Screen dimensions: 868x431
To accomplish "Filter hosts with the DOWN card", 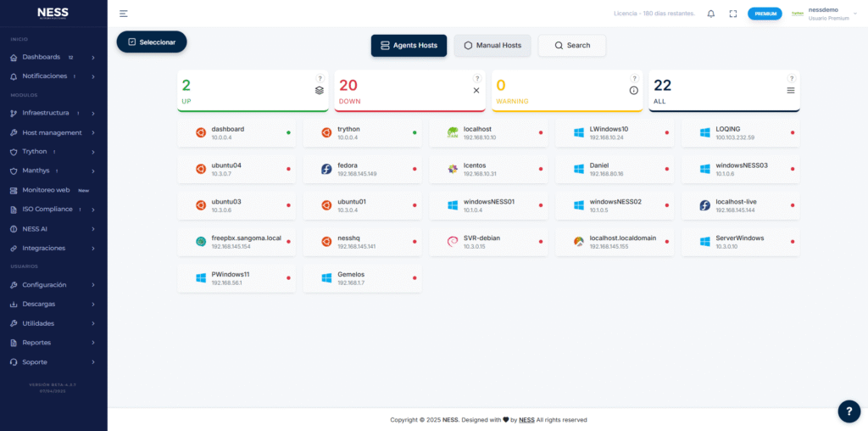I will tap(410, 91).
